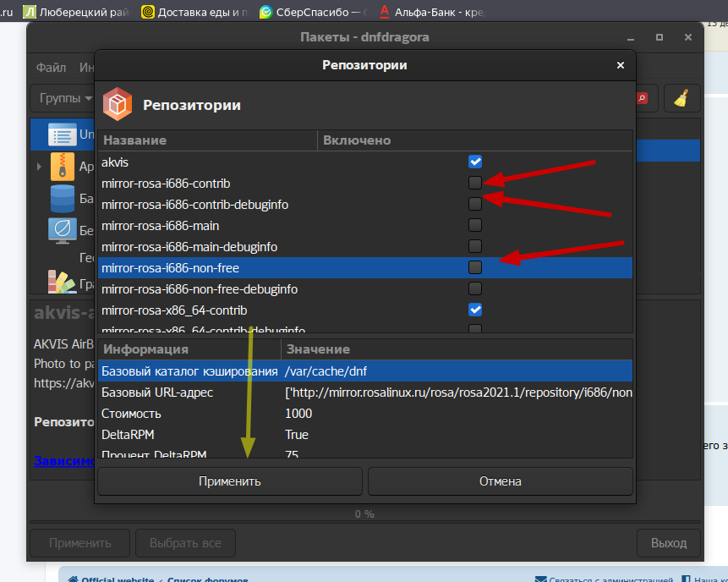The height and width of the screenshot is (582, 728).
Task: Select the Базовый каталог кэширования row
Action: click(x=365, y=371)
